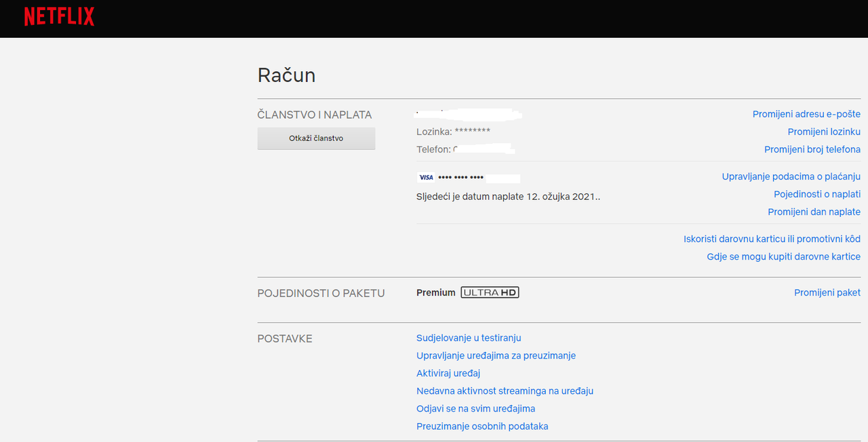Screen dimensions: 868x442
Task: Click the Članstvo i naplata section label
Action: (315, 115)
